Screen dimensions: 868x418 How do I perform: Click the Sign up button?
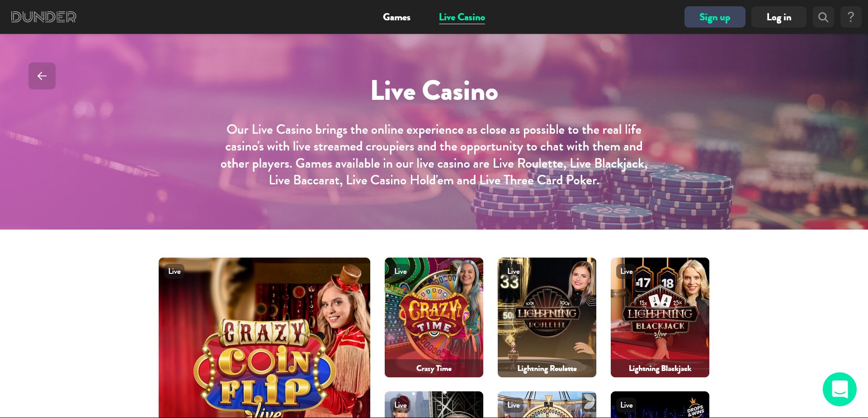[x=715, y=17]
